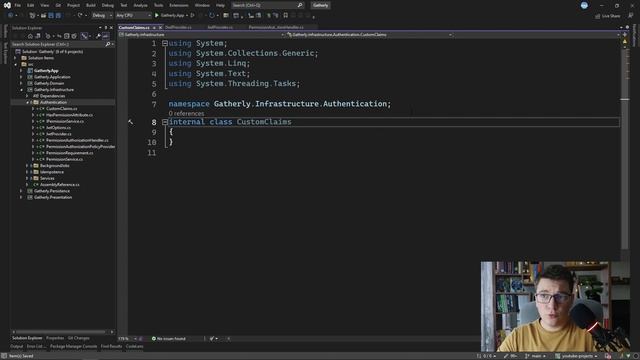Image resolution: width=640 pixels, height=360 pixels.
Task: Expand the Gatherly.Application project node
Action: coord(22,77)
